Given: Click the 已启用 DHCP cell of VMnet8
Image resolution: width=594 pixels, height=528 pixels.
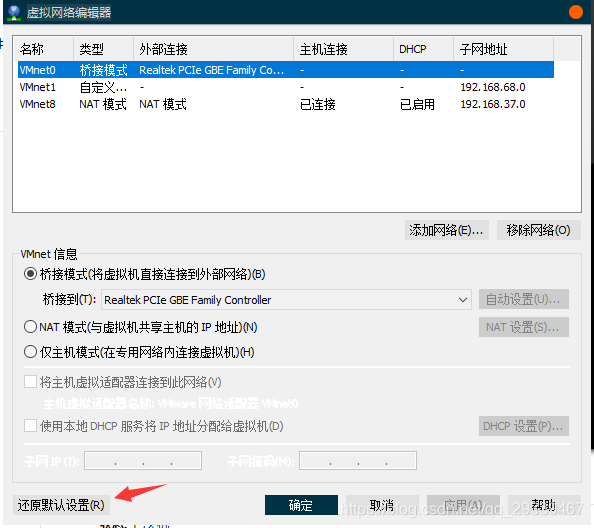Looking at the screenshot, I should 417,104.
